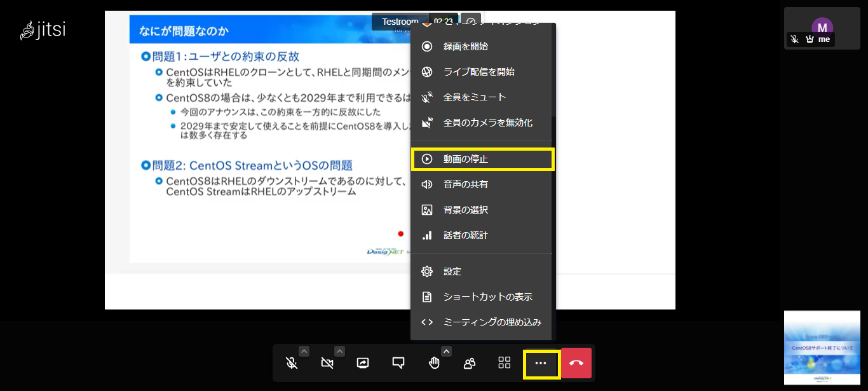Expand reactions chevron above raise hand
Viewport: 868px width, 391px height.
[x=447, y=351]
